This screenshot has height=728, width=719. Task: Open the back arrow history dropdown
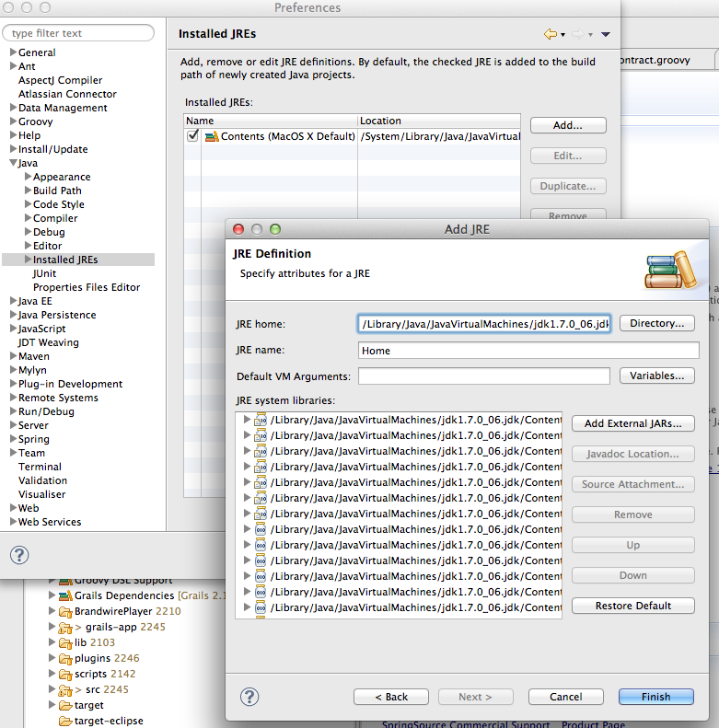(x=562, y=35)
